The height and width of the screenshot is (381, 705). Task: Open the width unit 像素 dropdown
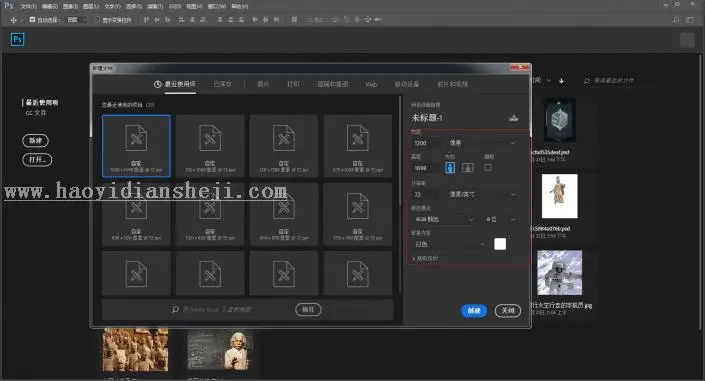(x=482, y=143)
